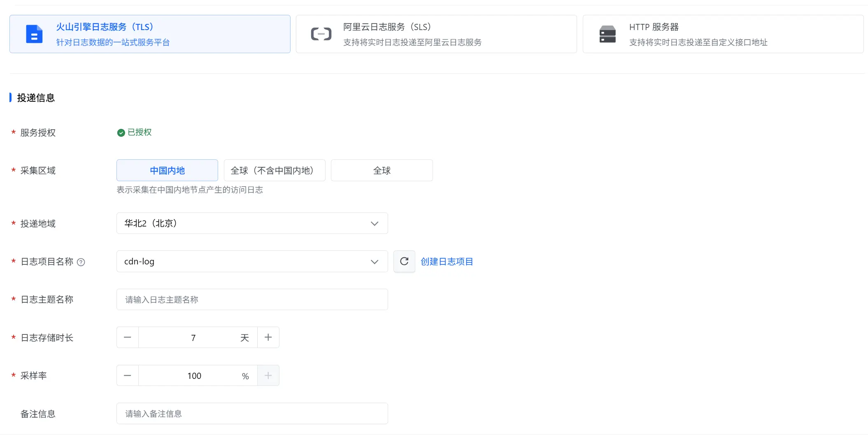Select the HTTP 服务器 delivery option
The height and width of the screenshot is (439, 868).
click(723, 34)
